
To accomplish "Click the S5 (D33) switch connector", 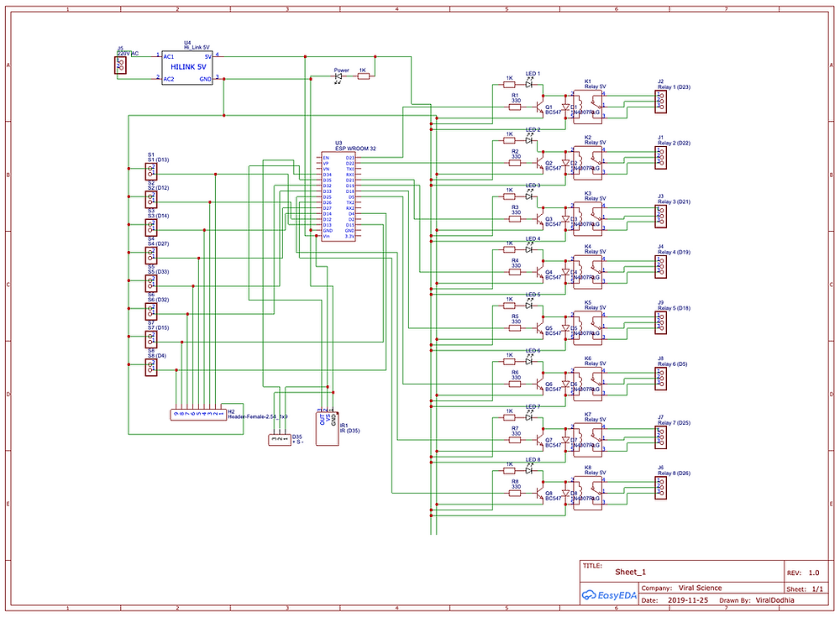I will click(151, 283).
